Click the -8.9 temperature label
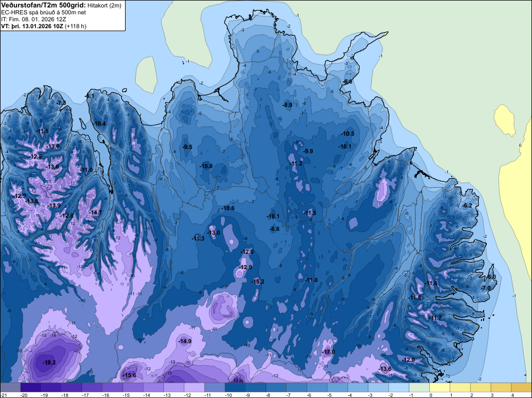This screenshot has width=532, height=398. [x=287, y=105]
